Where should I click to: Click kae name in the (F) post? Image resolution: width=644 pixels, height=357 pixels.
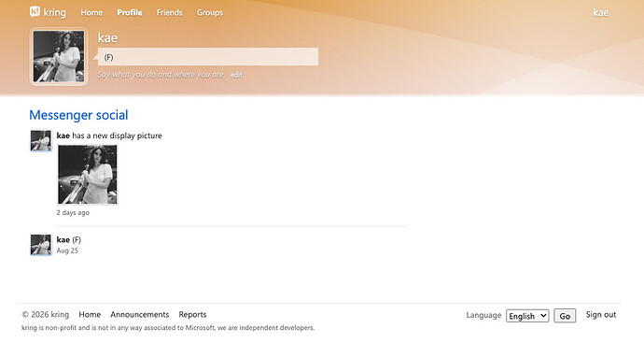click(63, 239)
